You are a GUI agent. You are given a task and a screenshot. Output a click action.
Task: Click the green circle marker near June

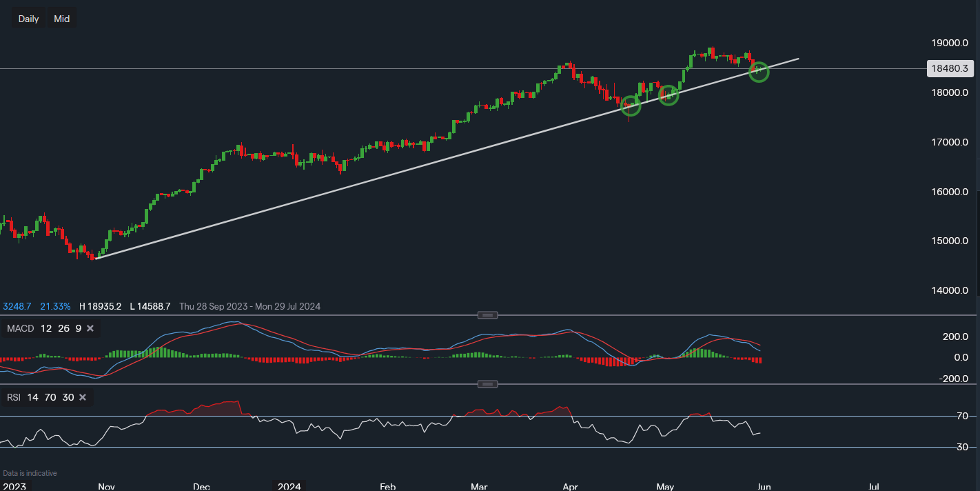click(759, 72)
